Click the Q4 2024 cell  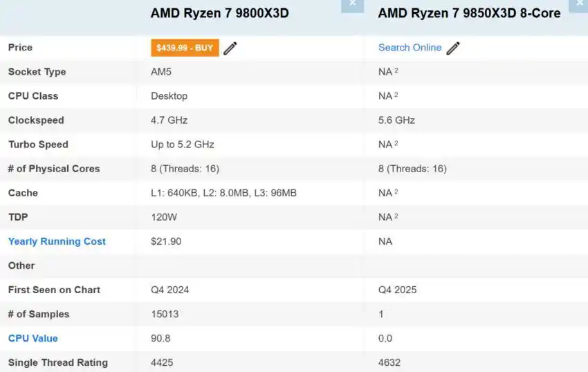click(170, 290)
